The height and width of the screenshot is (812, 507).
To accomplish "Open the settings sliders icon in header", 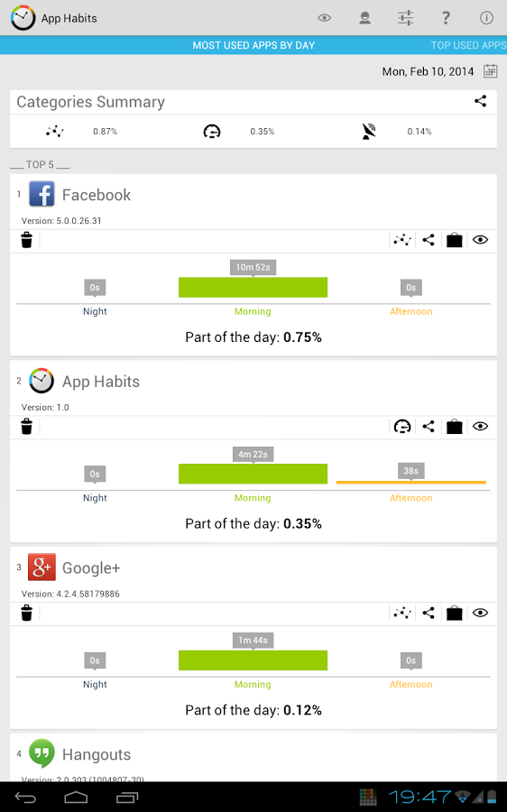I will coord(405,18).
